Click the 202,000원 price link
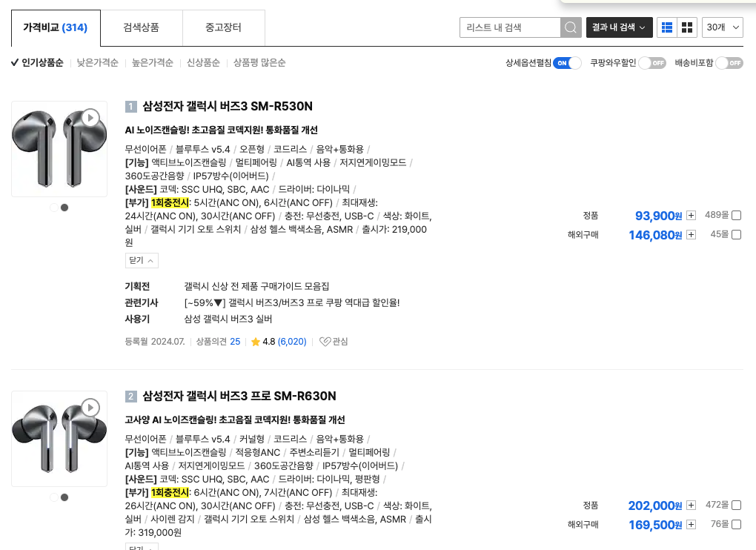The height and width of the screenshot is (550, 756). (654, 506)
